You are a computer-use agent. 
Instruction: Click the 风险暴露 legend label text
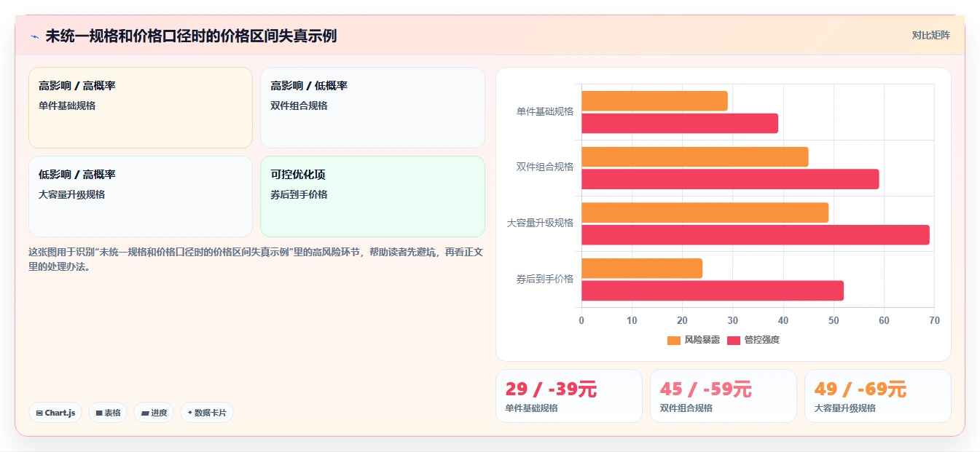(702, 340)
